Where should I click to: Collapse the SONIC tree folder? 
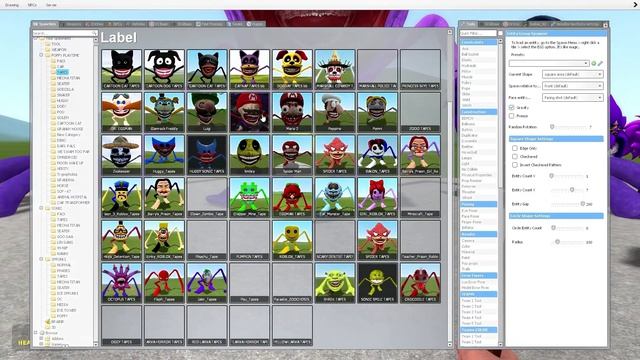[41, 208]
